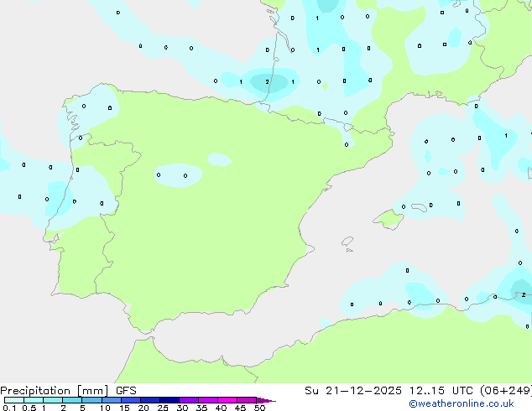Click the '12..15 UTC' time text
Image resolution: width=532 pixels, height=411 pixels.
tap(441, 391)
